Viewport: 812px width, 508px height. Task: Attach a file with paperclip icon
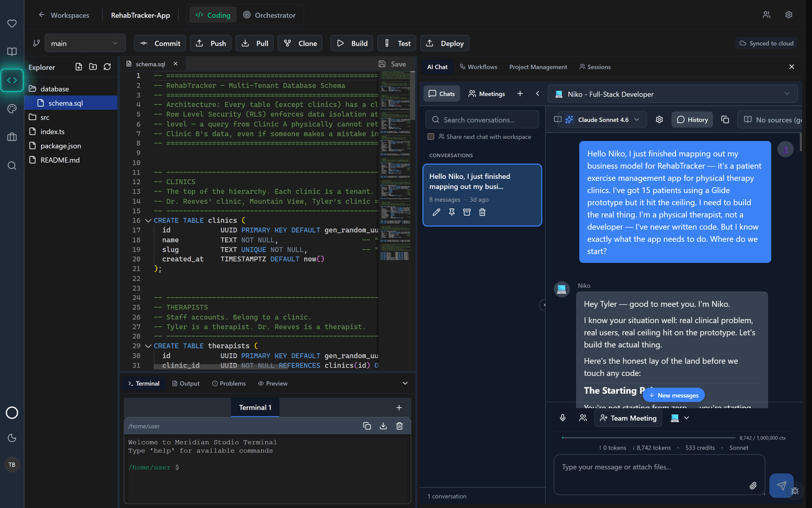[x=753, y=486]
